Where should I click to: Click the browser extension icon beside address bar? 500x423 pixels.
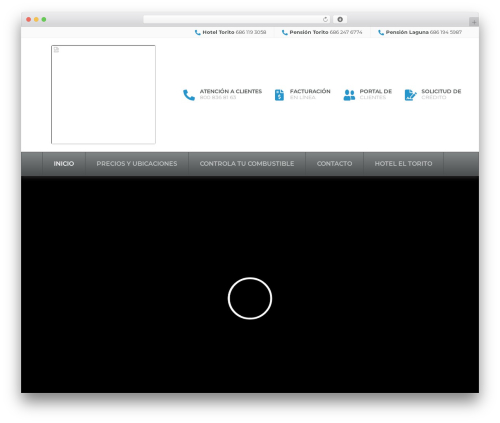pyautogui.click(x=340, y=20)
